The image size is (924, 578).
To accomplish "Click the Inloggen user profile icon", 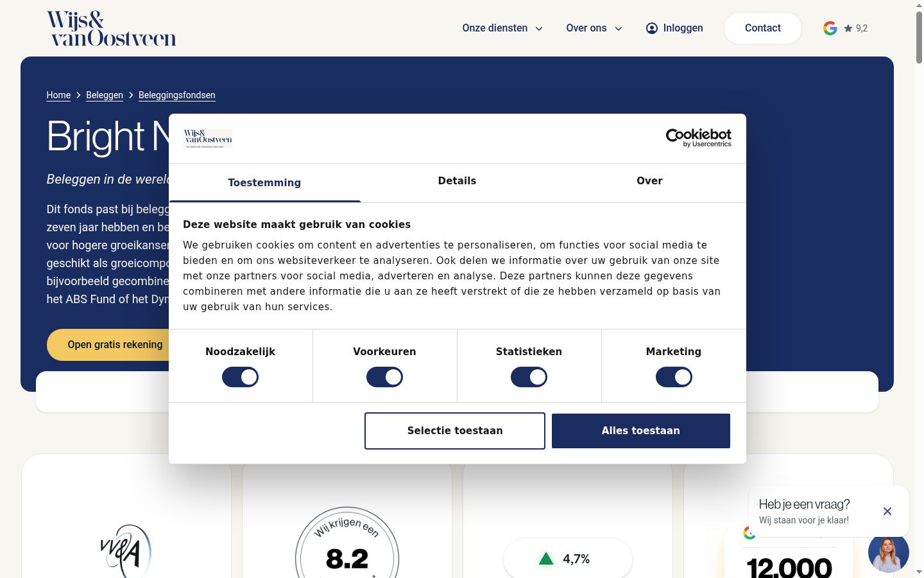I will pyautogui.click(x=651, y=28).
